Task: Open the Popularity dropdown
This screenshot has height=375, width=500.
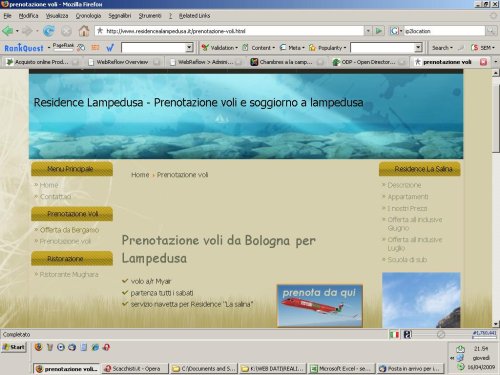Action: [327, 48]
